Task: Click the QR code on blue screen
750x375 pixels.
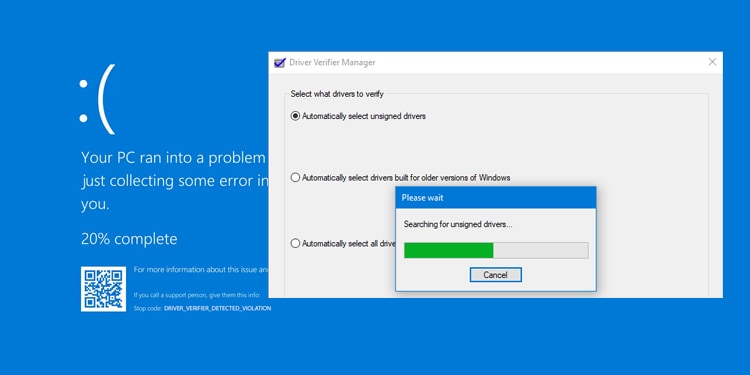Action: coord(103,289)
